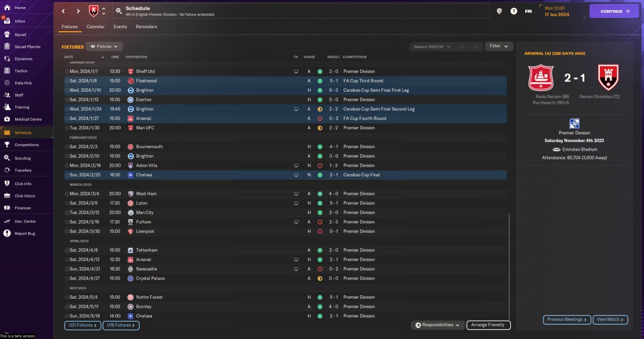
Task: Click the FM menu icon
Action: click(528, 11)
